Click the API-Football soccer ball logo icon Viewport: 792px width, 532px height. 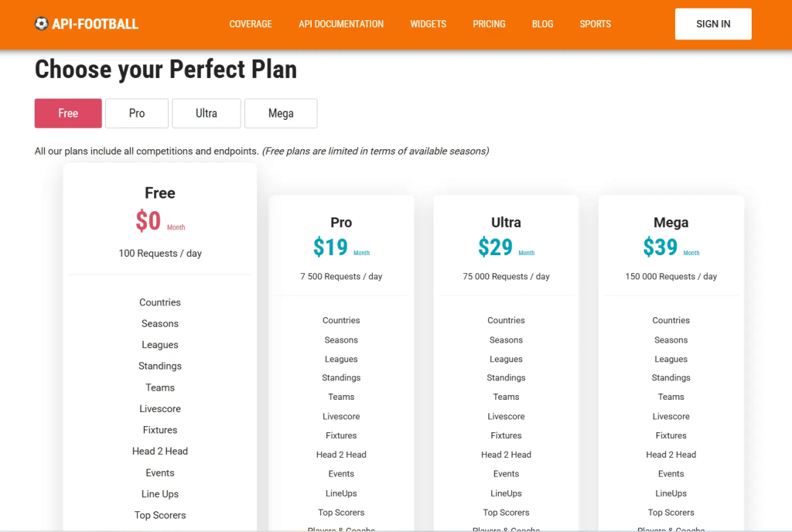tap(42, 24)
